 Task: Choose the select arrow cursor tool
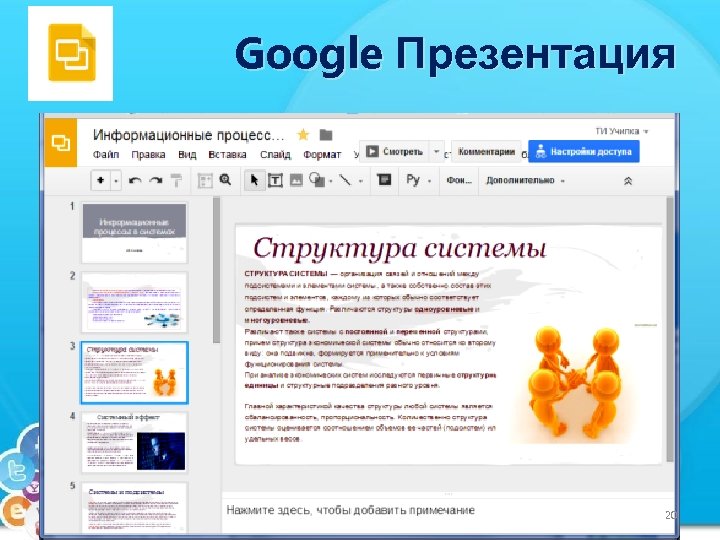pos(254,180)
